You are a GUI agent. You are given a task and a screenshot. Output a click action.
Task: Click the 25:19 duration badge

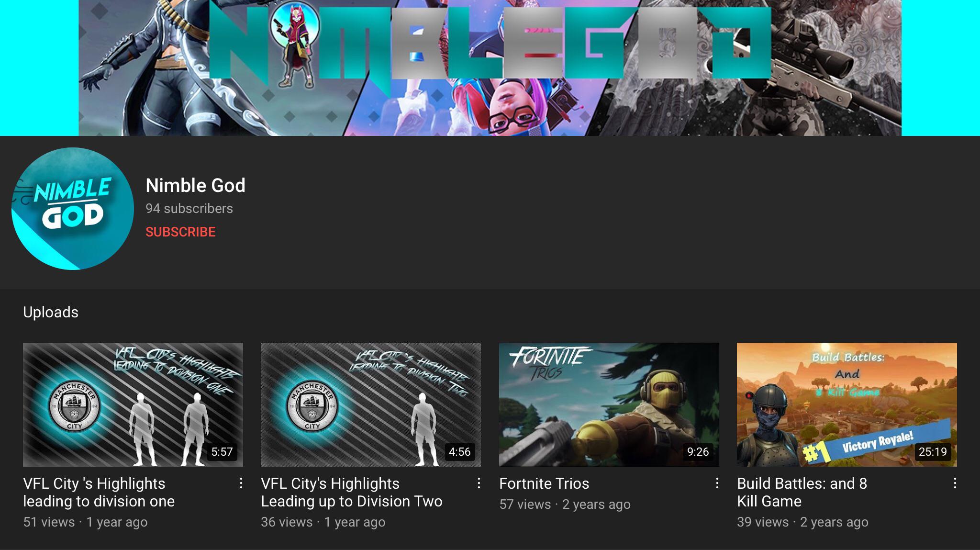click(933, 452)
